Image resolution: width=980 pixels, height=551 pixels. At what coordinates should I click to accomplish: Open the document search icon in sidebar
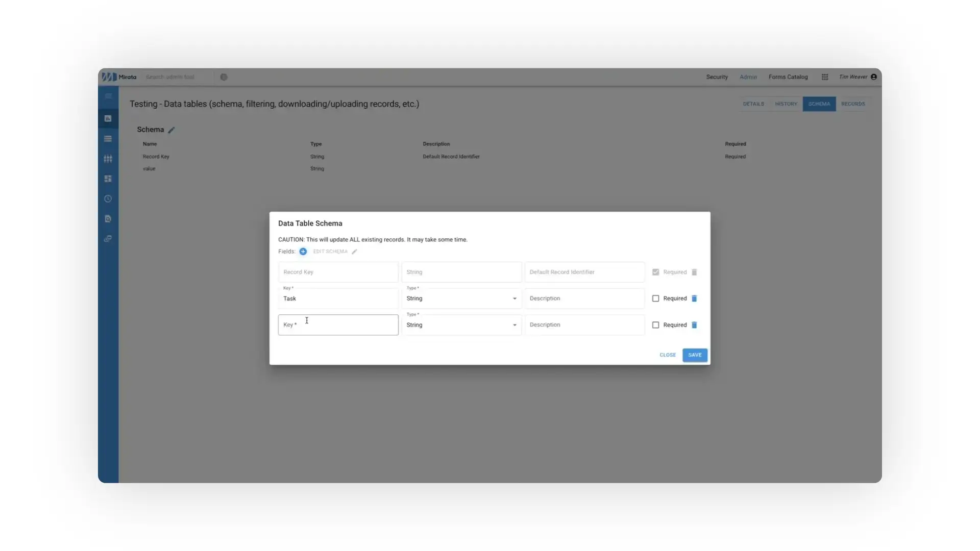coord(108,218)
